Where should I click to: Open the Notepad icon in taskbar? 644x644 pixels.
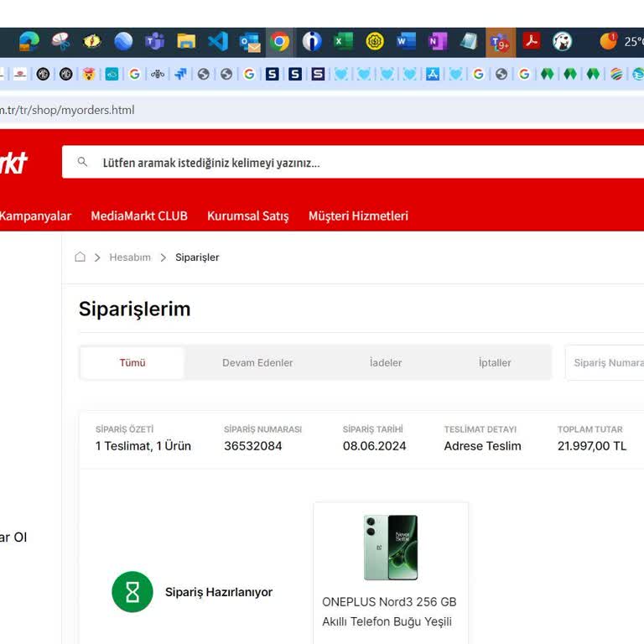tap(469, 41)
